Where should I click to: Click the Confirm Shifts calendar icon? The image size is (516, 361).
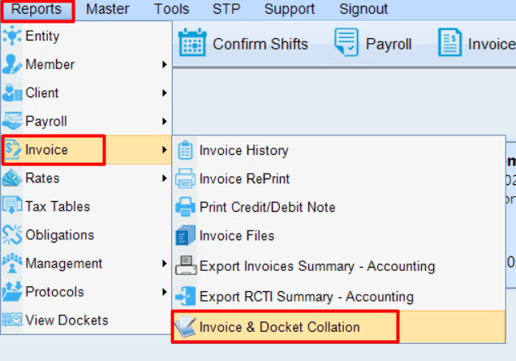pyautogui.click(x=192, y=42)
